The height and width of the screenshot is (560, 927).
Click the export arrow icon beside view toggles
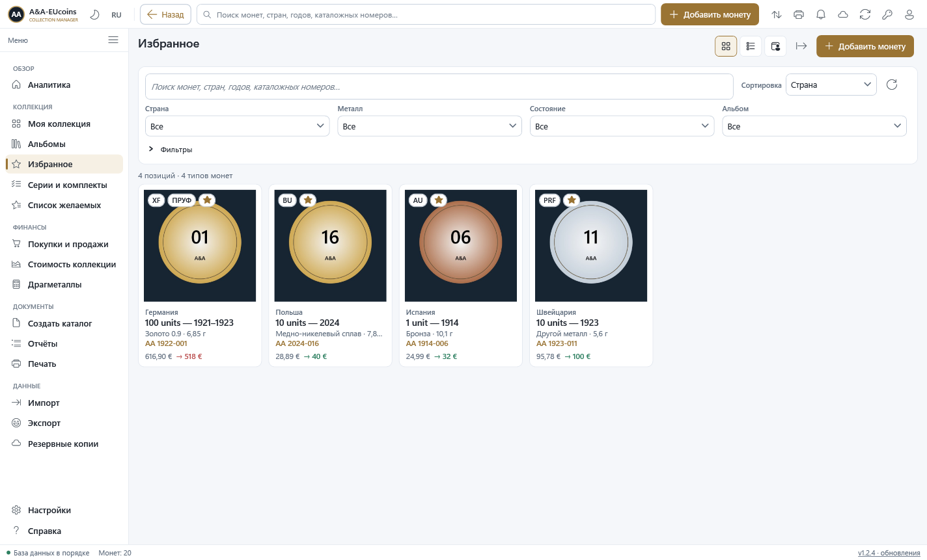click(801, 46)
